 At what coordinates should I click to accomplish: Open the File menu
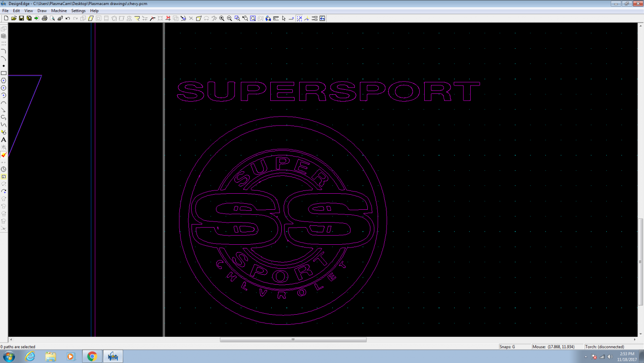pyautogui.click(x=6, y=11)
